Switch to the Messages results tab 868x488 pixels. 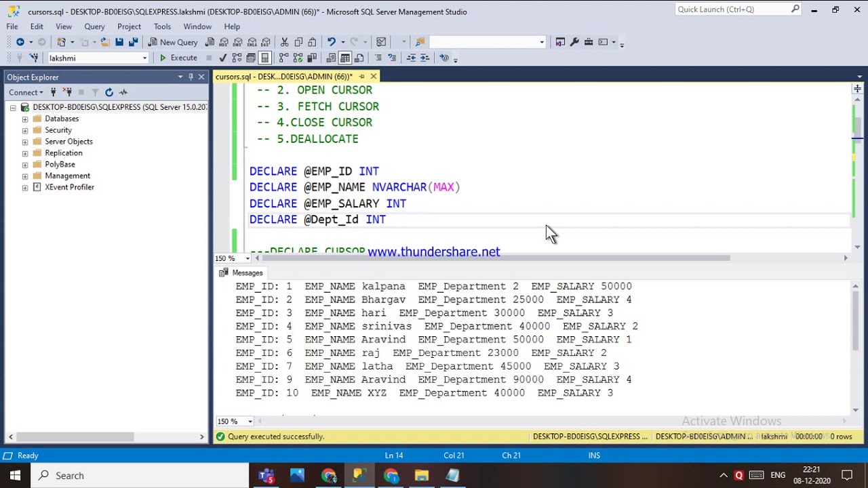coord(241,272)
